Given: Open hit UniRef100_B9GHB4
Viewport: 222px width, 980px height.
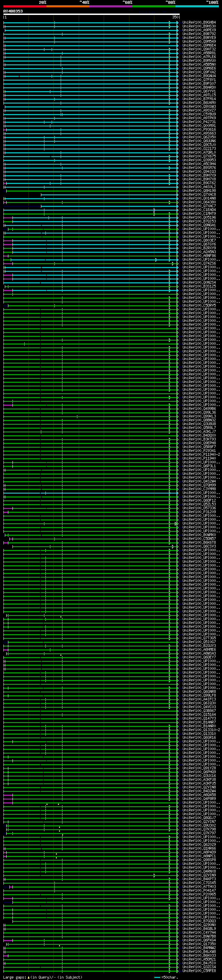Looking at the screenshot, I should (x=199, y=23).
